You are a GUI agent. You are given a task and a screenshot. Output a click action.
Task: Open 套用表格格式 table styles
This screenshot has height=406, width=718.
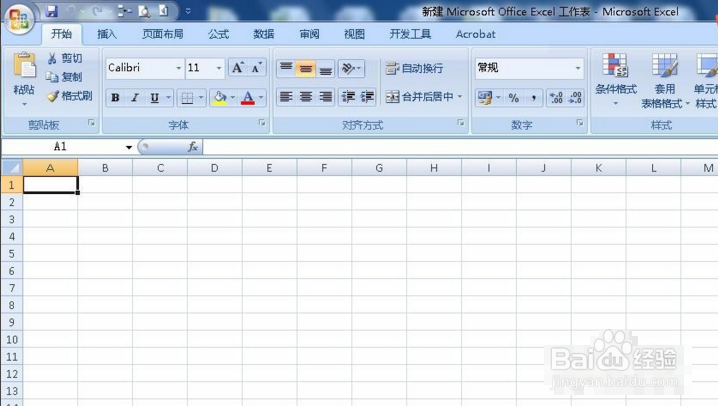pyautogui.click(x=665, y=80)
